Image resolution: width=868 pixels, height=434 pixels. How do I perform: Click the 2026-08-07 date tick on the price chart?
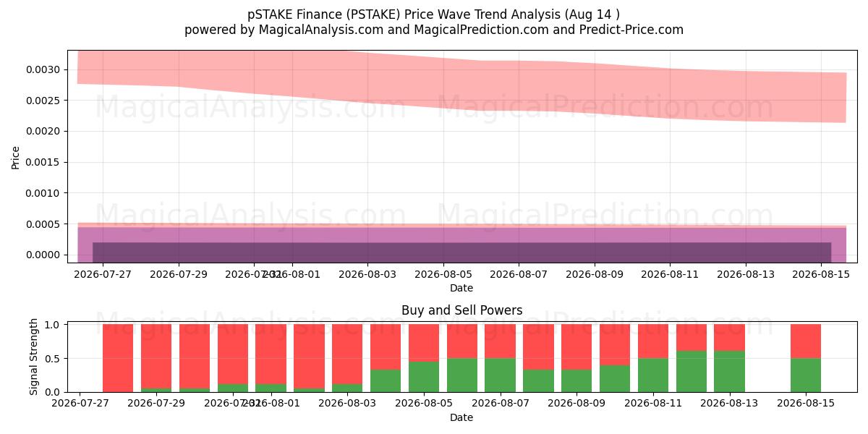point(519,274)
